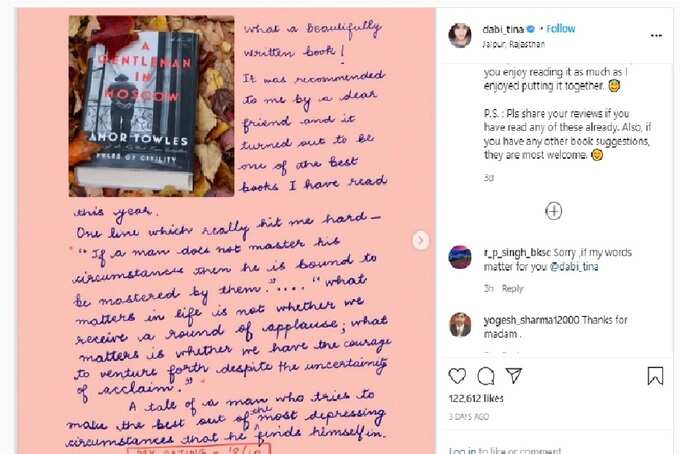The image size is (680, 454).
Task: Open yogesh_sharma12000 profile name
Action: pyautogui.click(x=531, y=320)
